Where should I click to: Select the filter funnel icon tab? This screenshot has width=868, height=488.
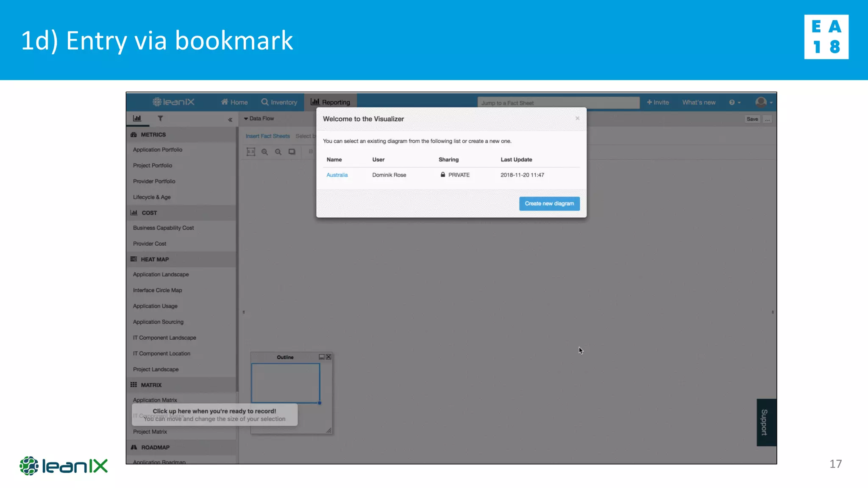click(x=160, y=119)
